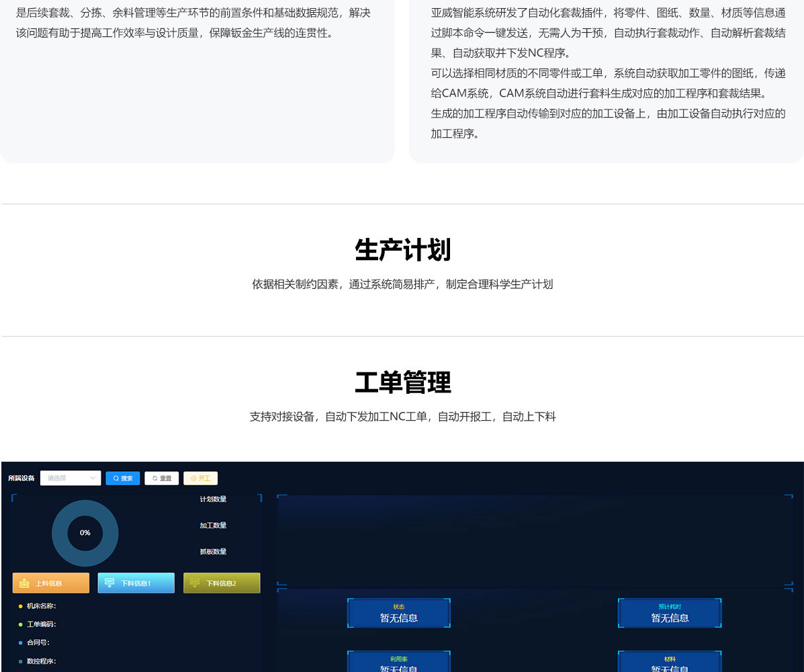Click the 利用率 info card
Image resolution: width=804 pixels, height=672 pixels.
[x=398, y=663]
